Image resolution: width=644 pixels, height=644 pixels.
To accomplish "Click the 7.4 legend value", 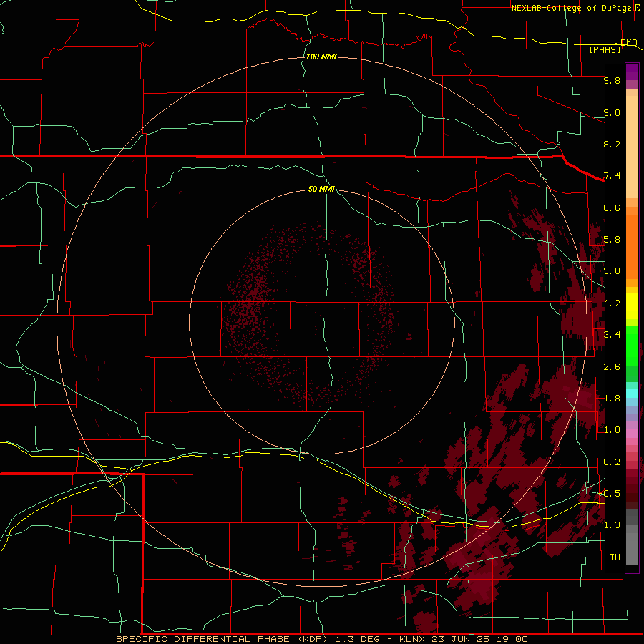I will coord(612,176).
